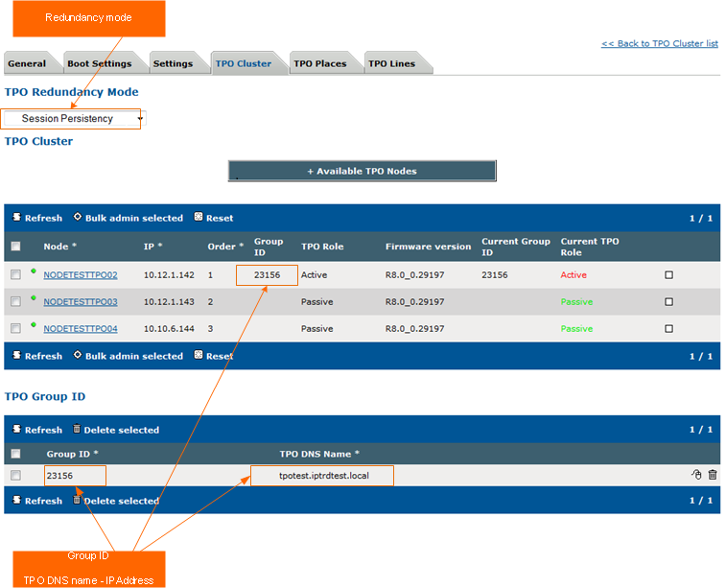Click firmware version of NODETESTTPO02 row
The width and height of the screenshot is (726, 588).
415,275
